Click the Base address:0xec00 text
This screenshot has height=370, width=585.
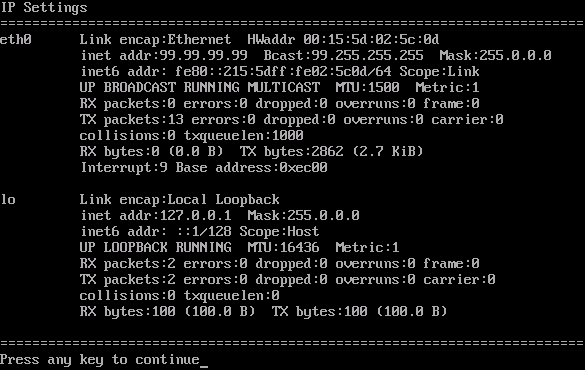point(252,167)
